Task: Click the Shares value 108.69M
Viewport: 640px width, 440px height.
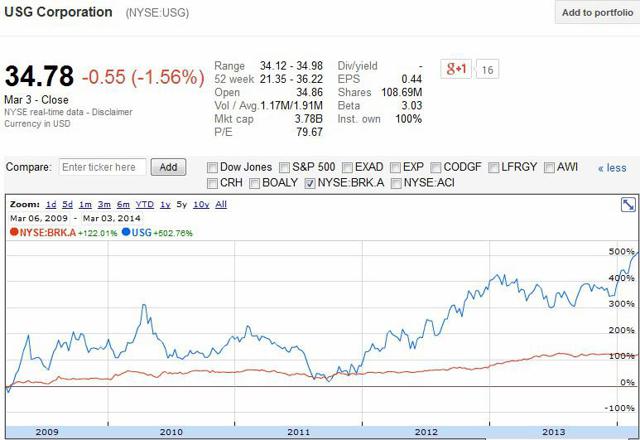Action: 402,92
